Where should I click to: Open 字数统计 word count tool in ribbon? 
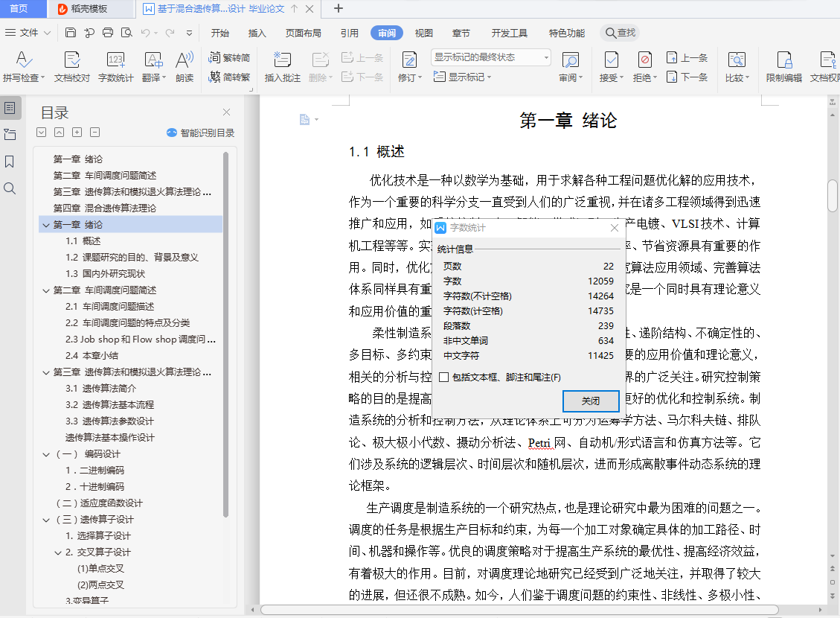[x=116, y=67]
